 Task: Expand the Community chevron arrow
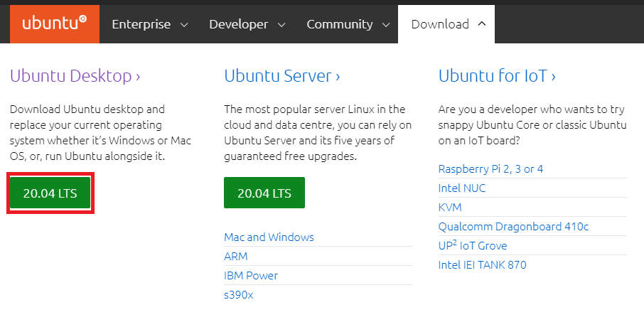pyautogui.click(x=386, y=25)
